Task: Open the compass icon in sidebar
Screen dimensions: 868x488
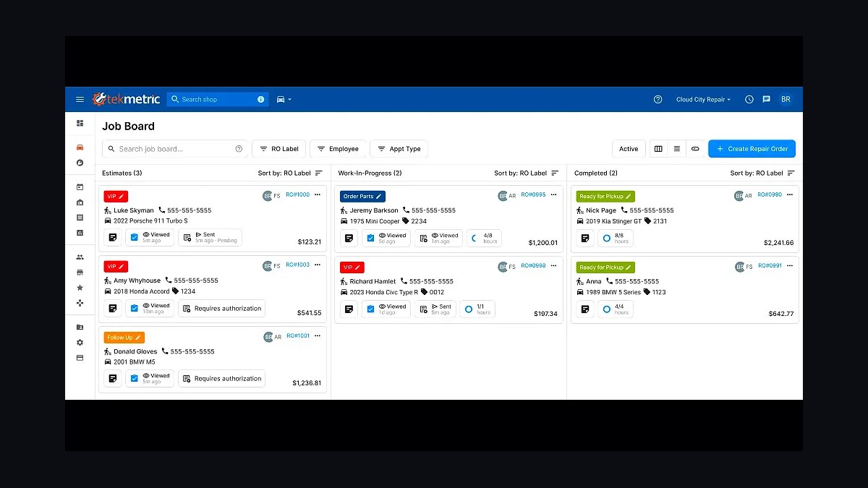Action: tap(80, 163)
